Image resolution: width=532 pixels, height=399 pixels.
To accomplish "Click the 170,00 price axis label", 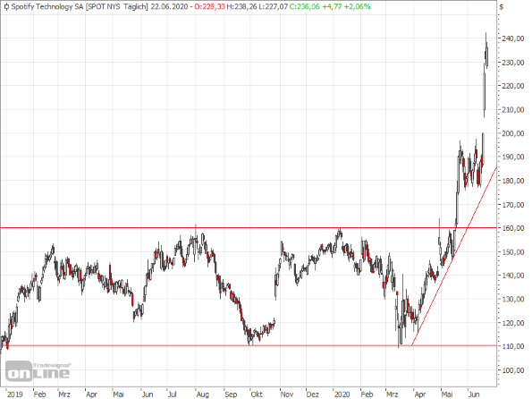I will (512, 205).
